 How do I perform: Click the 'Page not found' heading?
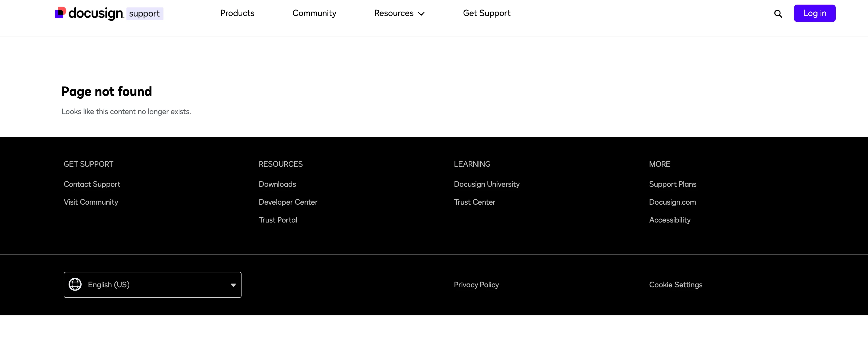coord(107,92)
